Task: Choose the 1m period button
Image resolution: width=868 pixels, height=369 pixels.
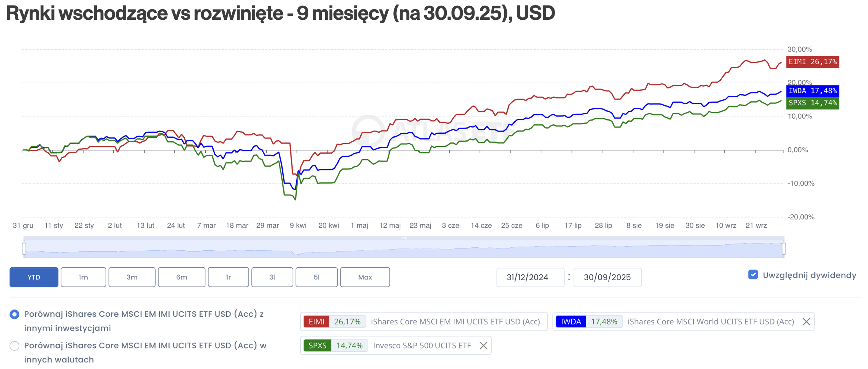Action: tap(83, 277)
